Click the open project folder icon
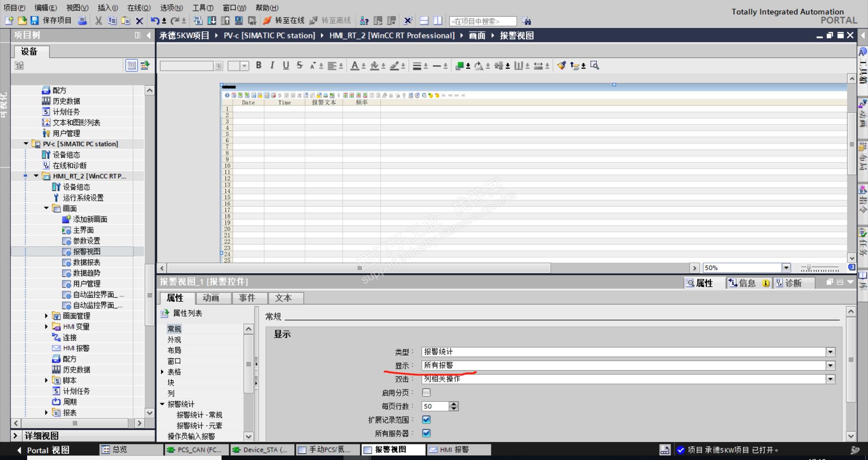This screenshot has height=460, width=868. 22,20
